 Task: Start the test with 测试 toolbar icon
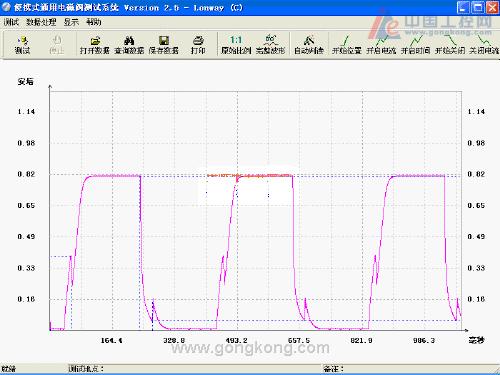point(22,45)
